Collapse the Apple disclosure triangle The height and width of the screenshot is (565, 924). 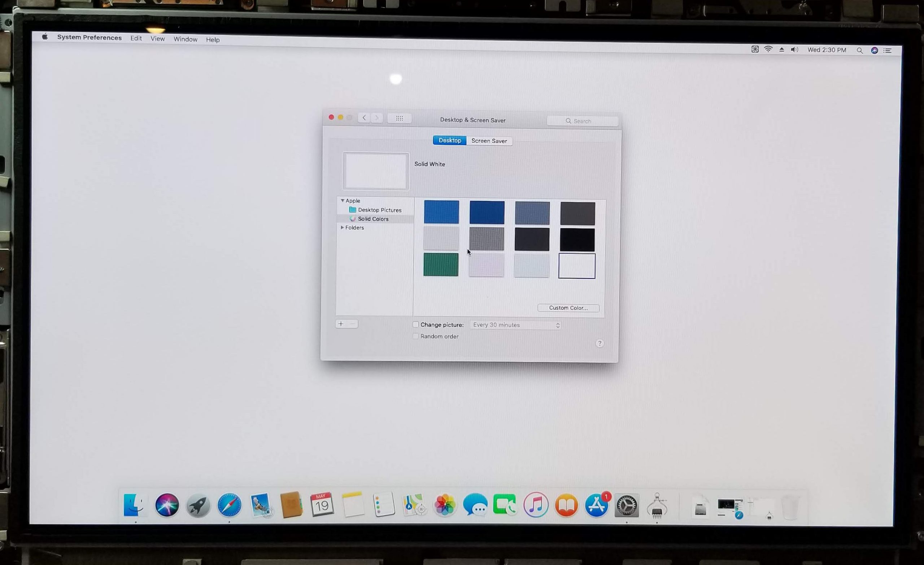pyautogui.click(x=343, y=201)
